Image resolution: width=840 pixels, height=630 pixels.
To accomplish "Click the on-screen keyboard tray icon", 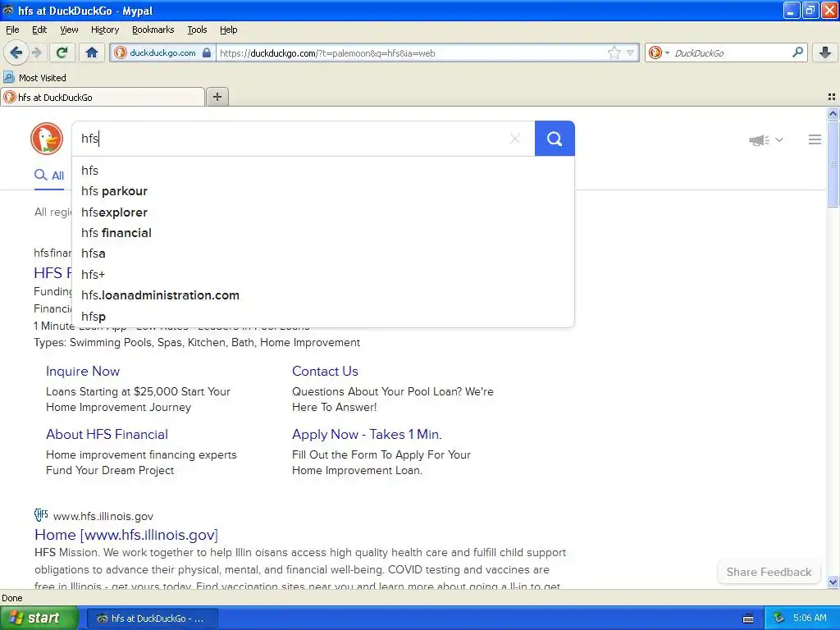I will click(748, 619).
